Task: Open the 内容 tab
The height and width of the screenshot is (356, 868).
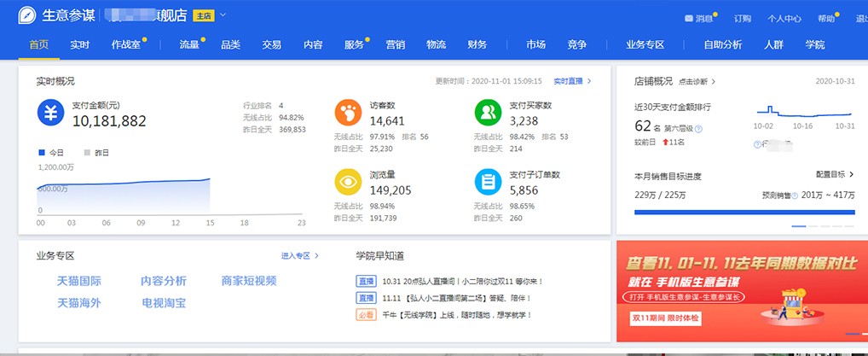Action: click(313, 45)
